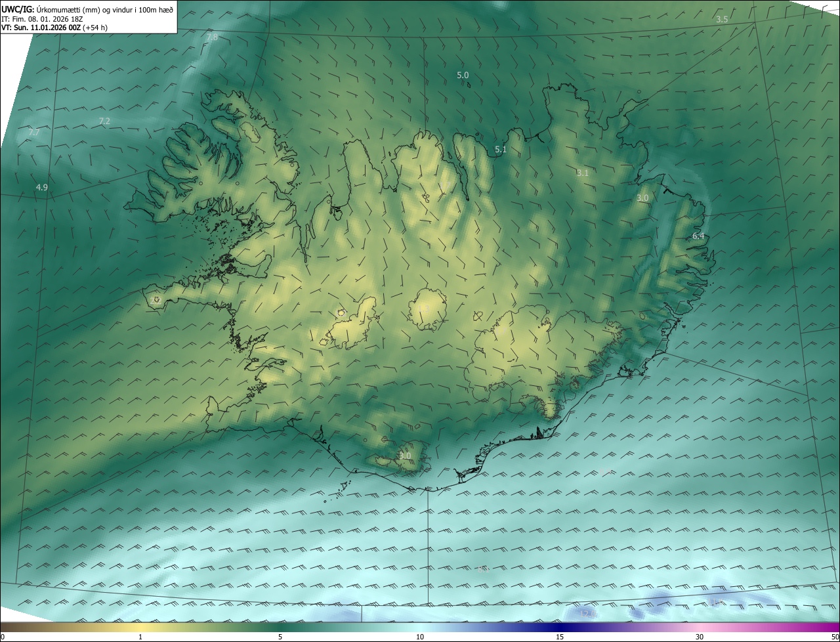Click the 6.4 value label
840x642 pixels.
(x=698, y=236)
